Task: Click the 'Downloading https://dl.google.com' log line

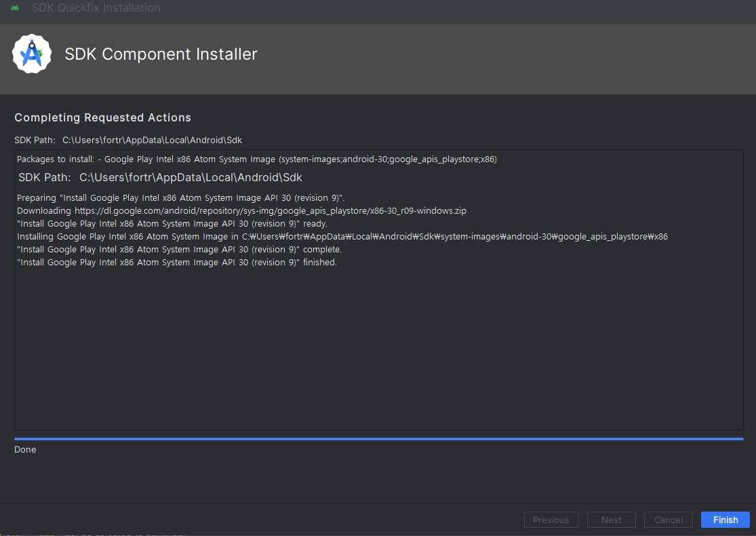Action: pos(241,211)
